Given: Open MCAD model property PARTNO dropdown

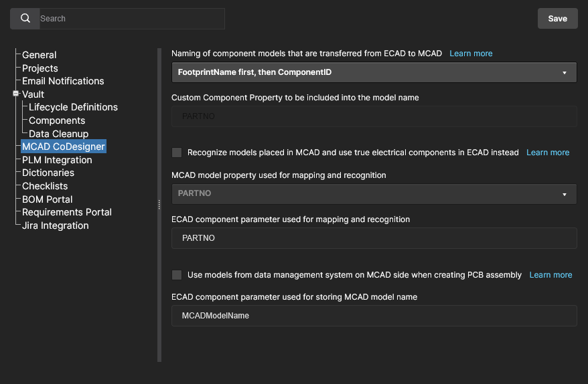Looking at the screenshot, I should [374, 194].
